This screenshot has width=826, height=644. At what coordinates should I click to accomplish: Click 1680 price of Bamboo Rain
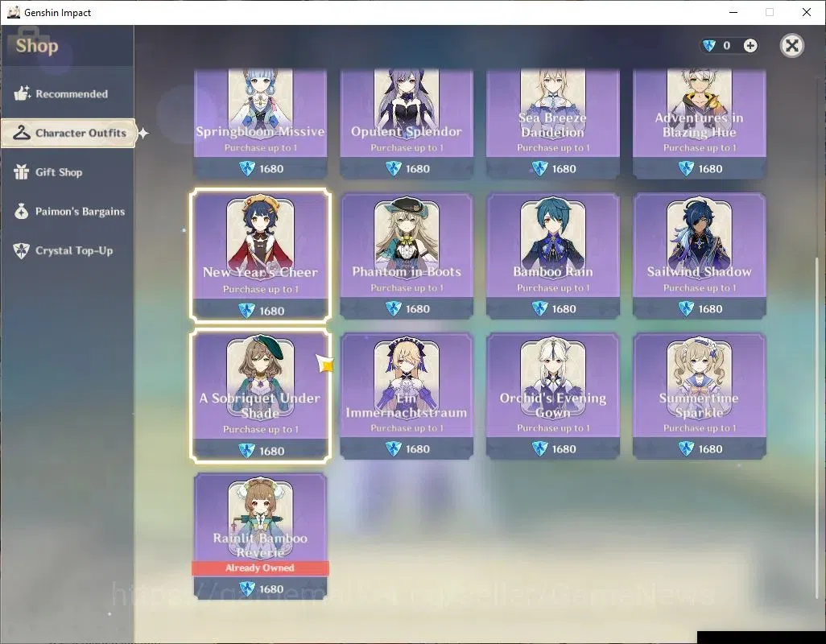[x=564, y=309]
